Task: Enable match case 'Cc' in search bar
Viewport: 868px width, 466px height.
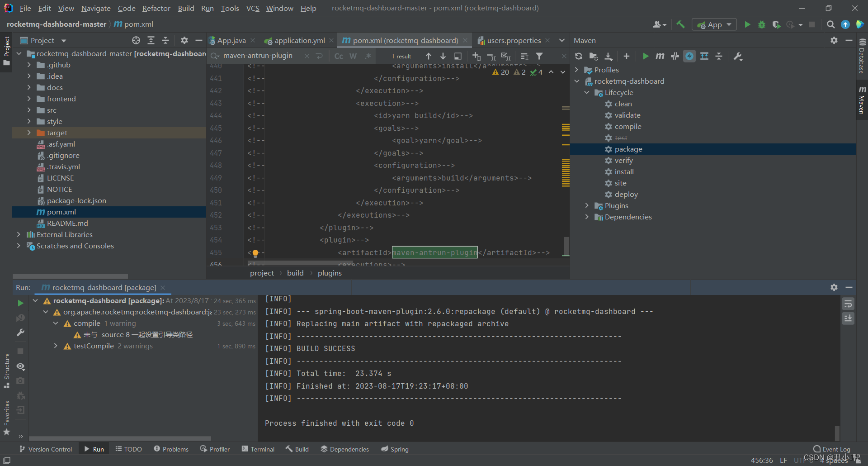Action: (x=338, y=56)
